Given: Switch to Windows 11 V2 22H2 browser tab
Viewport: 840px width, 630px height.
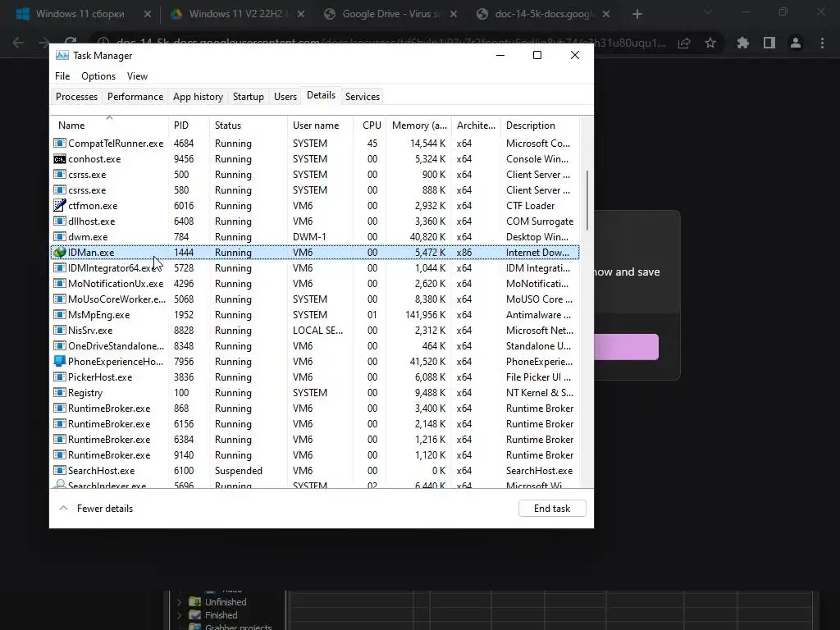Looking at the screenshot, I should 235,14.
